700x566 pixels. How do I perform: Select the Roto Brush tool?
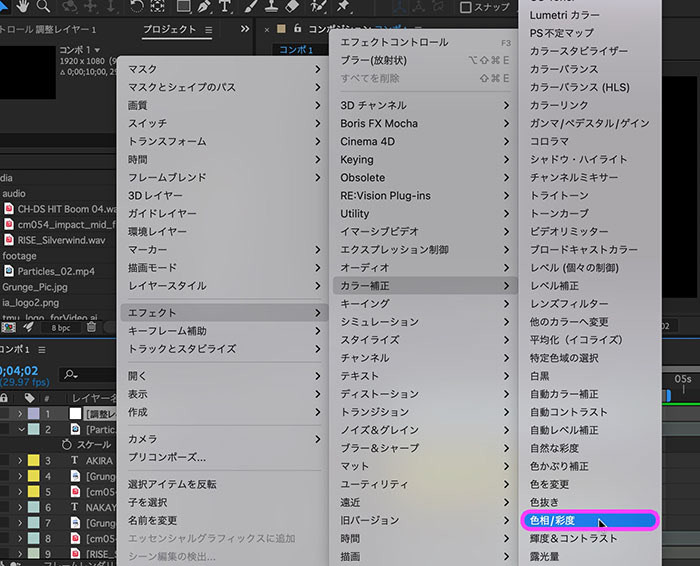point(319,6)
